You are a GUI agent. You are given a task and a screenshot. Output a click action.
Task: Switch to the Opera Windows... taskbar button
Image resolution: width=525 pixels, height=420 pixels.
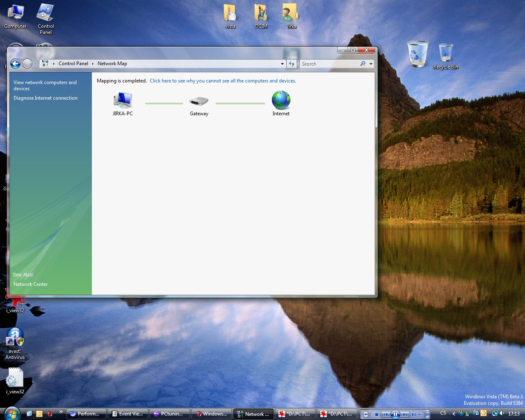[x=211, y=414]
